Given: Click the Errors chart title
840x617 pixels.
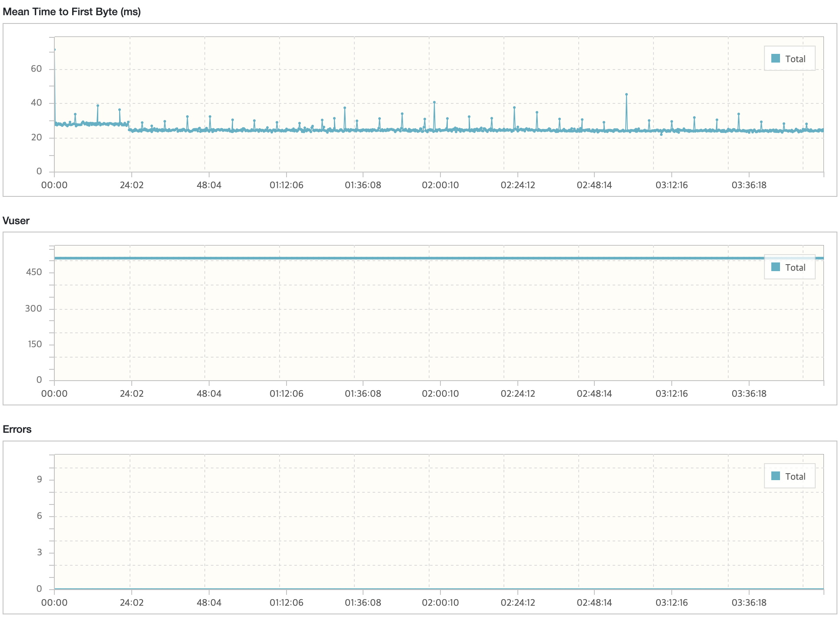Looking at the screenshot, I should 17,429.
